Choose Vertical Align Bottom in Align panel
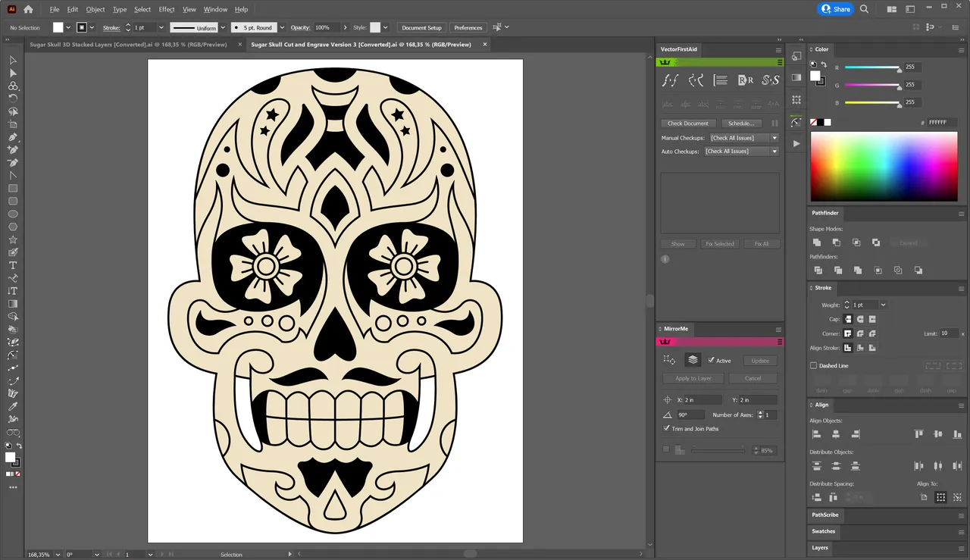Screen dimensions: 970x560 point(958,434)
